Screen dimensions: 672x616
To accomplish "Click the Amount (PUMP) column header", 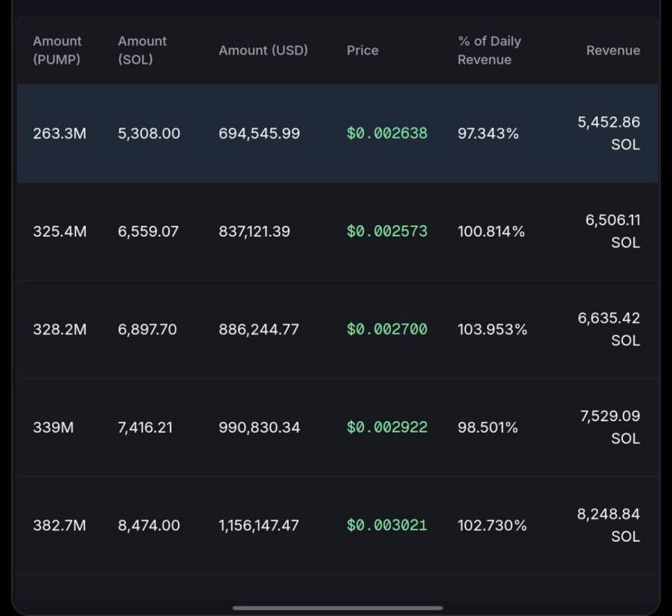I will click(57, 51).
